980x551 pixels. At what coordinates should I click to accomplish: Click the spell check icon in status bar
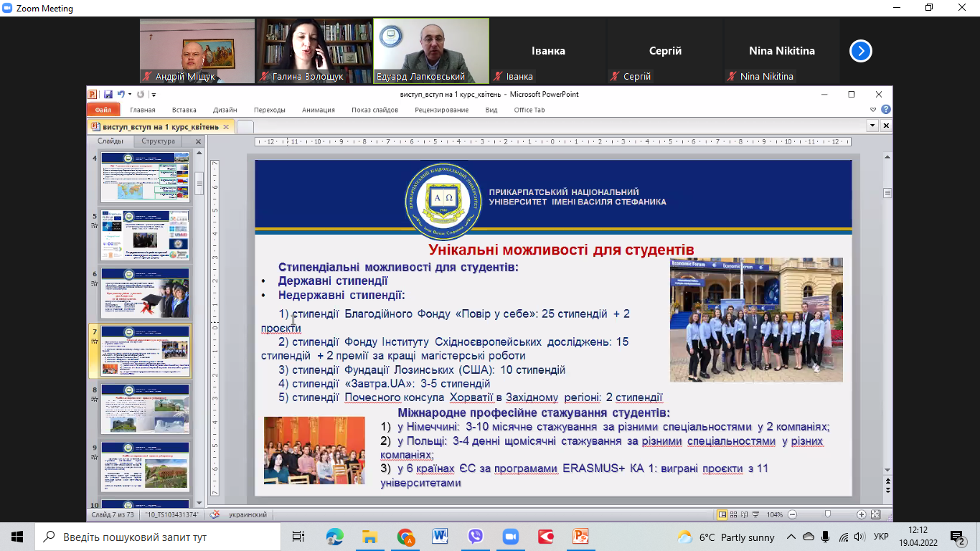pyautogui.click(x=215, y=514)
